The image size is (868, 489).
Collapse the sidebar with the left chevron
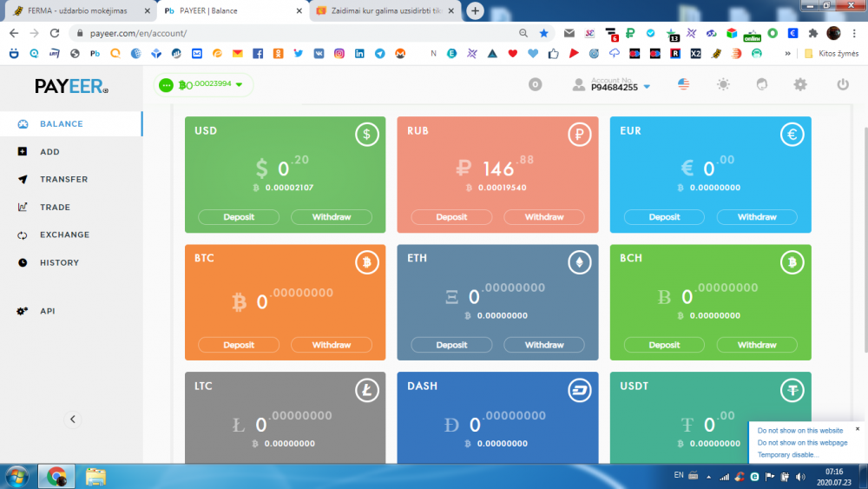73,420
